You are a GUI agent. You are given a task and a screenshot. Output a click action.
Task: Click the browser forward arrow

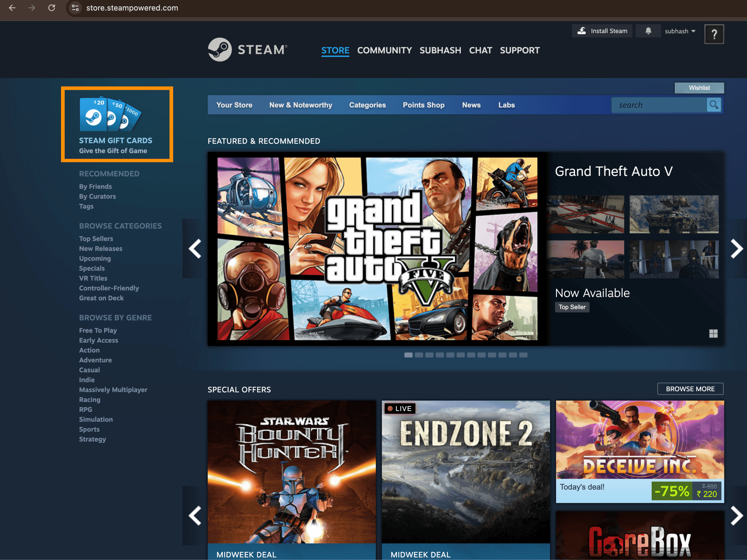tap(32, 8)
